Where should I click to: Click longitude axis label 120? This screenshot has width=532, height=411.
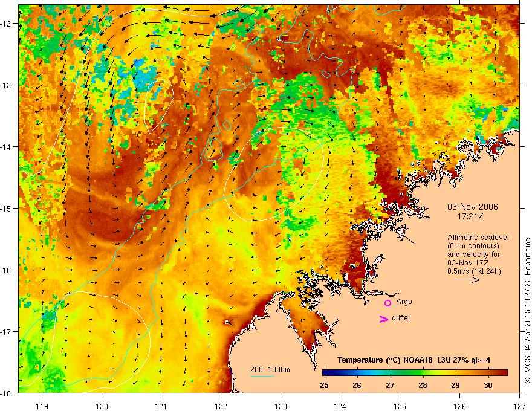(x=102, y=406)
